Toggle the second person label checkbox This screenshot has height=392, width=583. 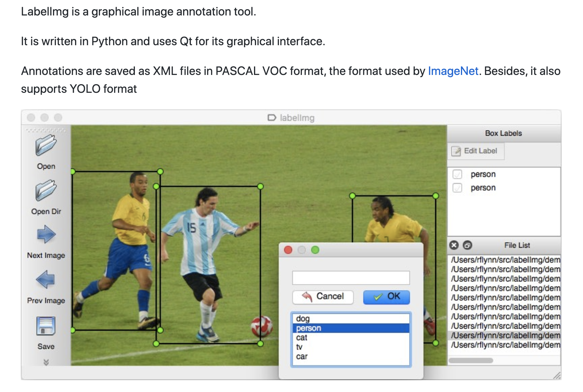click(x=457, y=188)
